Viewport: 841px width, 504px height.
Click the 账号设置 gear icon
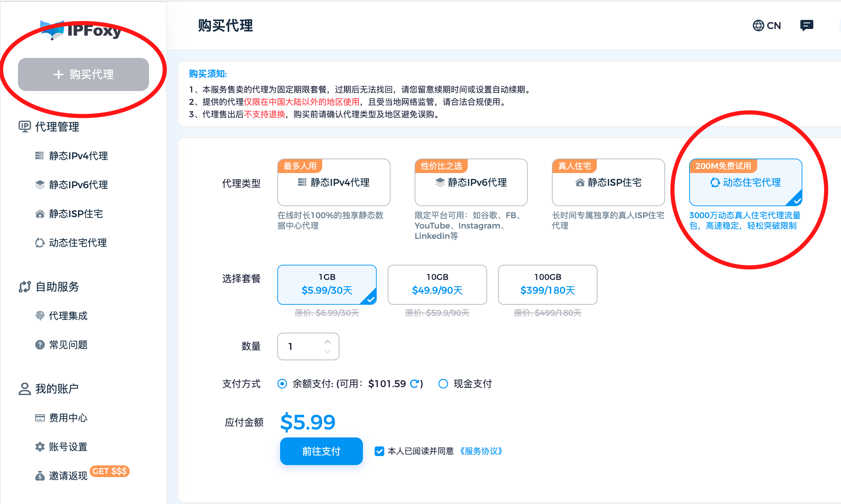tap(40, 447)
